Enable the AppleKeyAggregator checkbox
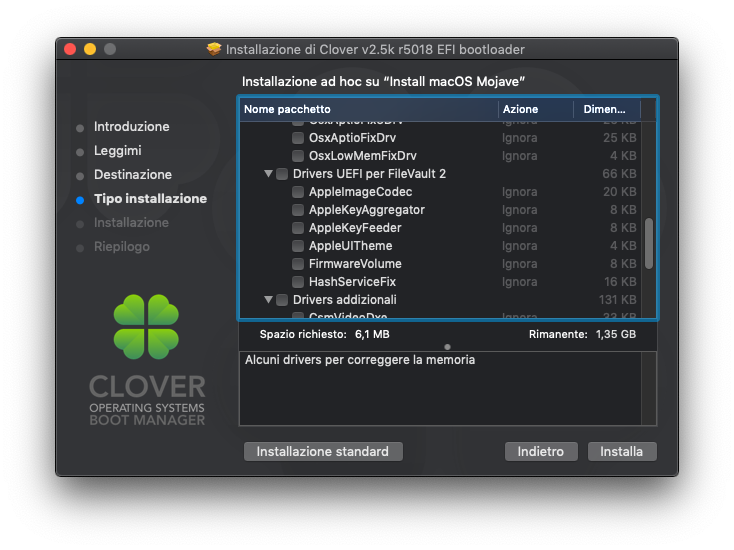 [x=298, y=210]
